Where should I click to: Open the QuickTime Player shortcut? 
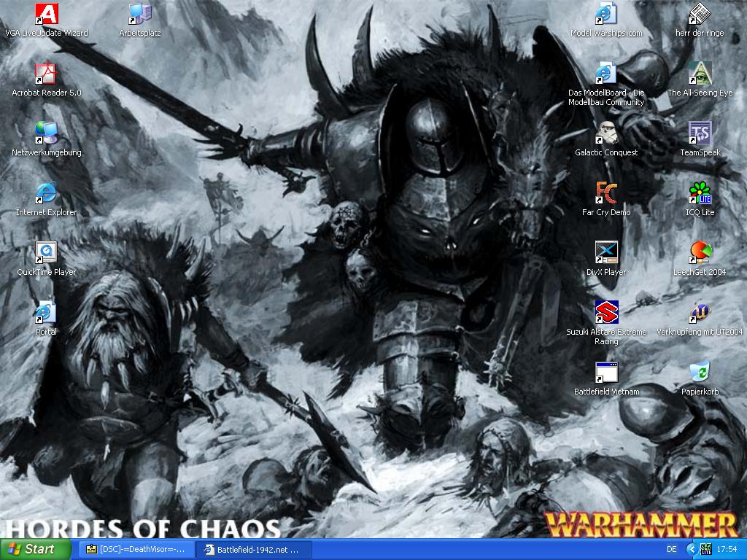point(46,254)
